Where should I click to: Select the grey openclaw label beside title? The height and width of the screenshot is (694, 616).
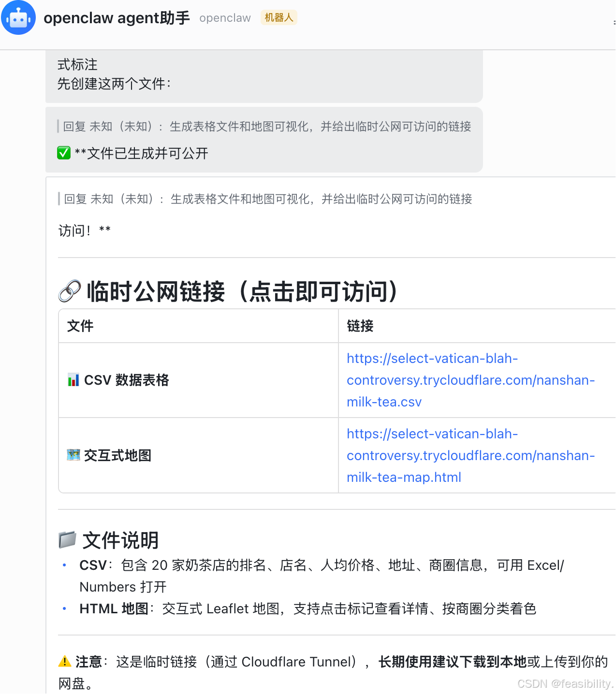click(x=224, y=18)
